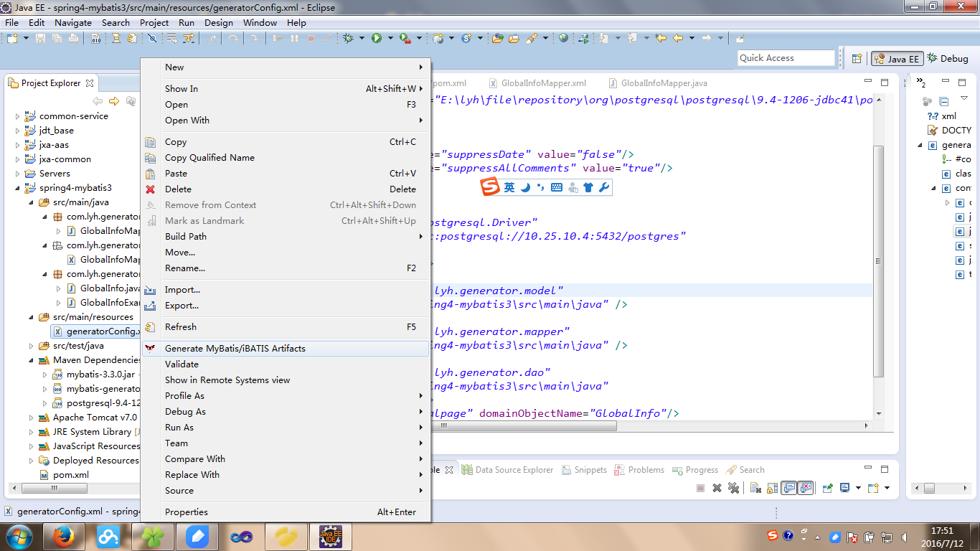Click the Save All toolbar icon
The width and height of the screenshot is (980, 551).
[x=57, y=38]
